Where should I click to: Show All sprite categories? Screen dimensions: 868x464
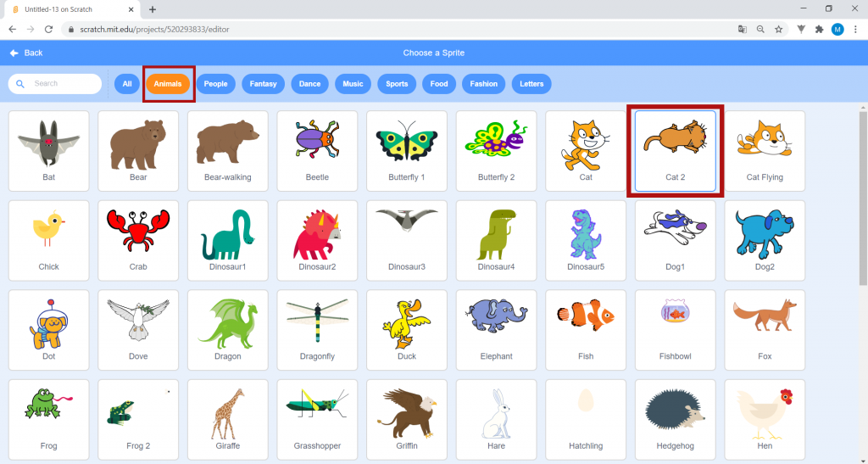click(127, 84)
